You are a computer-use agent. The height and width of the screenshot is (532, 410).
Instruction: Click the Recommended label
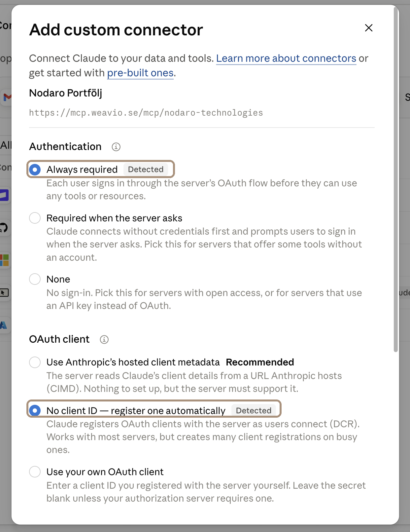pyautogui.click(x=260, y=362)
